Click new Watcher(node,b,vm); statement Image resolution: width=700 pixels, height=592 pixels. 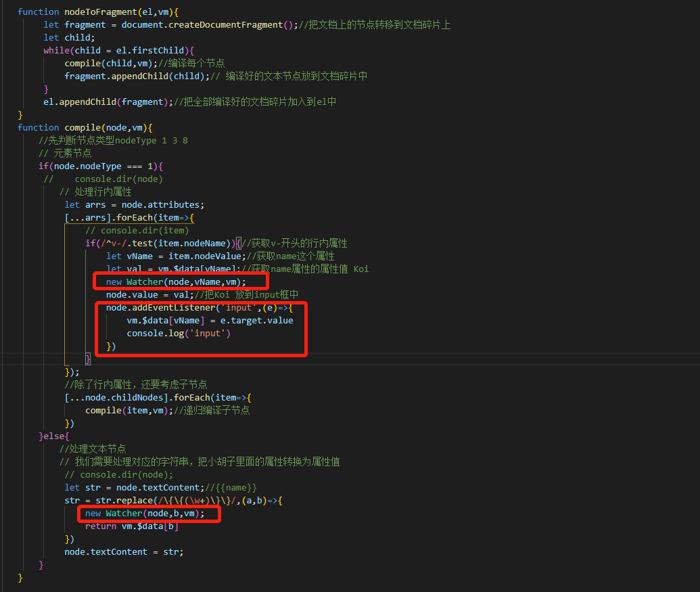click(x=145, y=514)
